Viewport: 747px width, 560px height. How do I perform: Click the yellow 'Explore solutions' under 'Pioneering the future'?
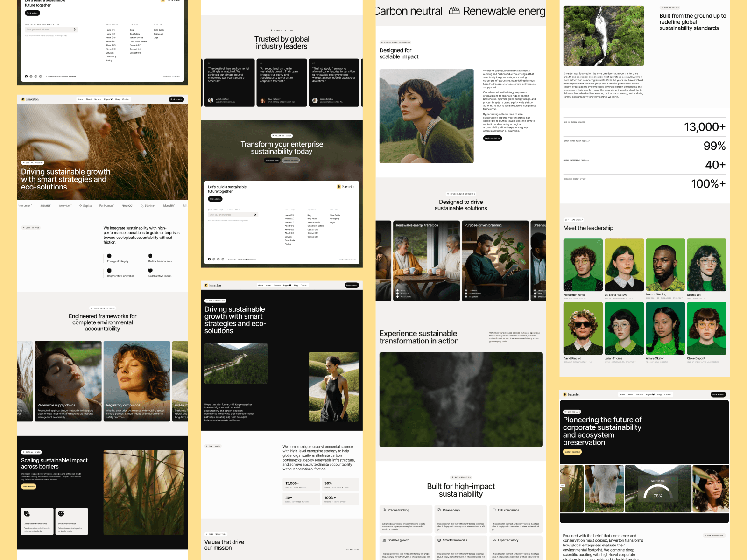(x=572, y=452)
